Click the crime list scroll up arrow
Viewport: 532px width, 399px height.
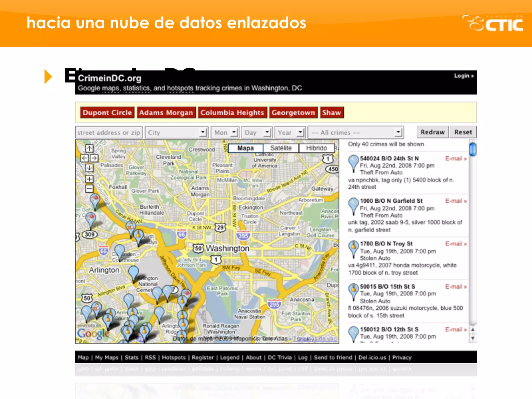(473, 329)
